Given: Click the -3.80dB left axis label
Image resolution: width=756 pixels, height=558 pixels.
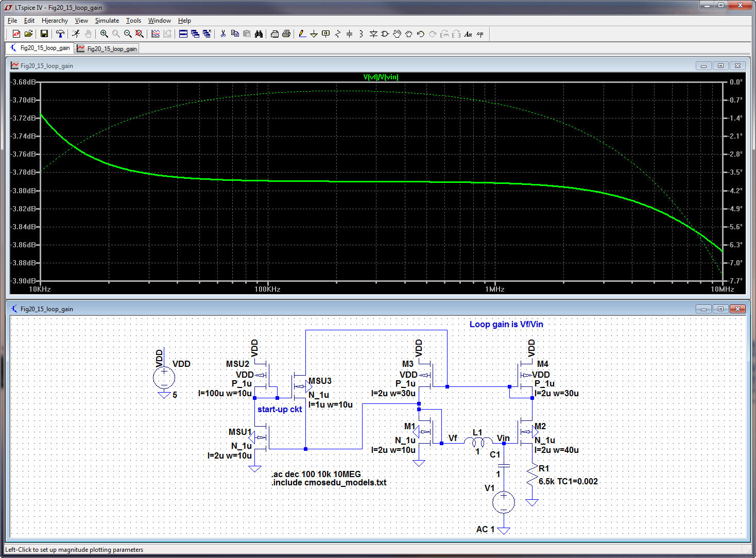Looking at the screenshot, I should (x=24, y=191).
